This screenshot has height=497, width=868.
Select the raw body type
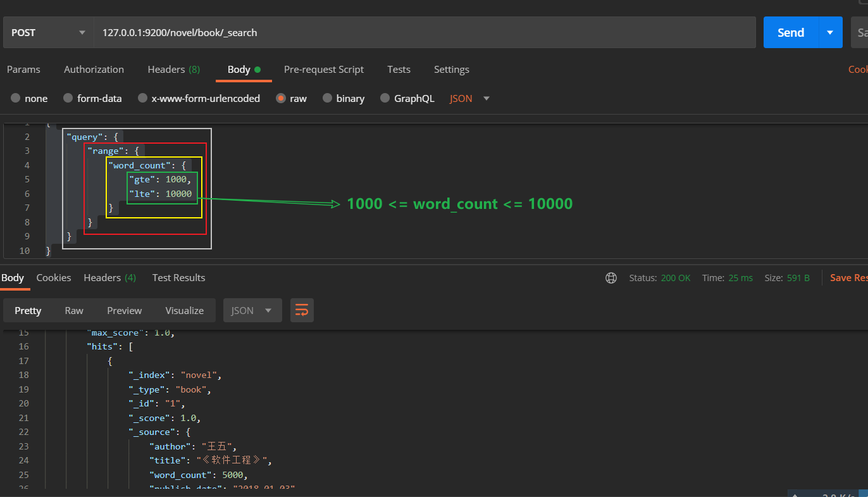coord(291,98)
